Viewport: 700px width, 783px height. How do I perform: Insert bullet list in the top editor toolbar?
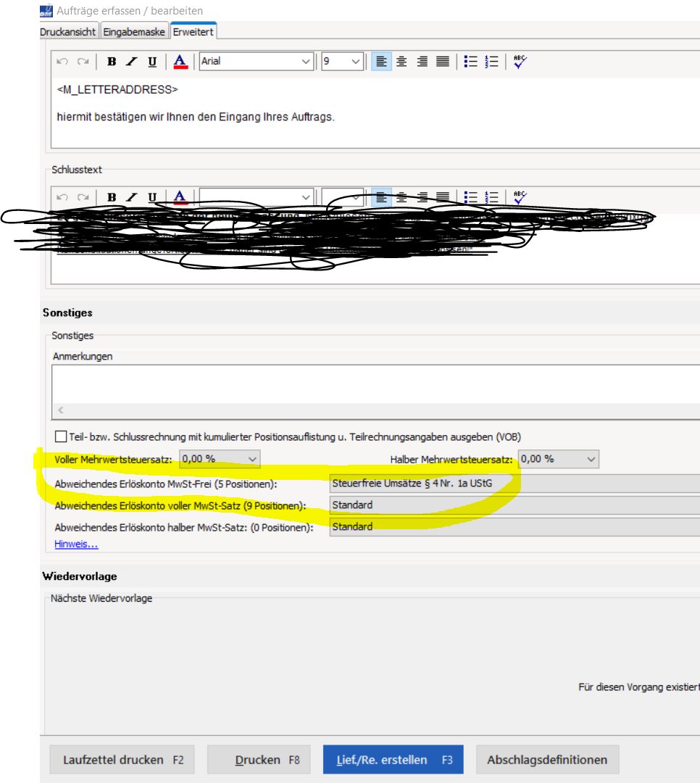[470, 62]
